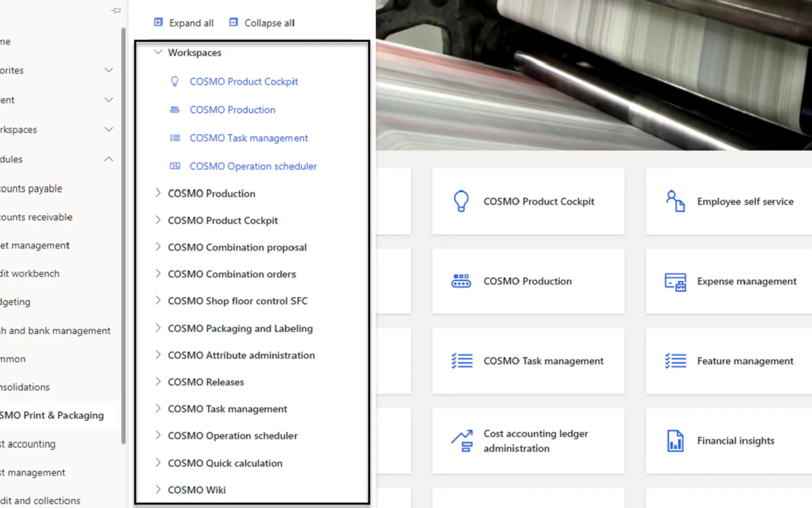Click the Home item in sidebar
The image size is (812, 508).
click(5, 42)
